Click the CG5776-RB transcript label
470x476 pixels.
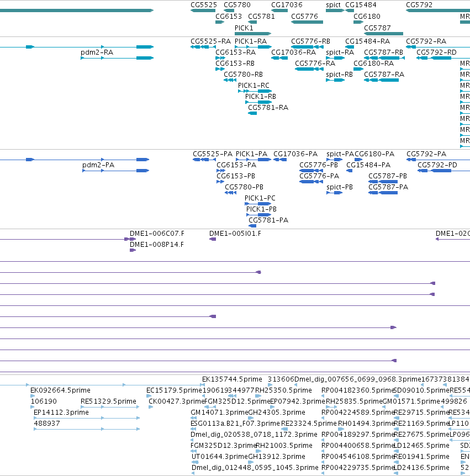click(x=310, y=41)
